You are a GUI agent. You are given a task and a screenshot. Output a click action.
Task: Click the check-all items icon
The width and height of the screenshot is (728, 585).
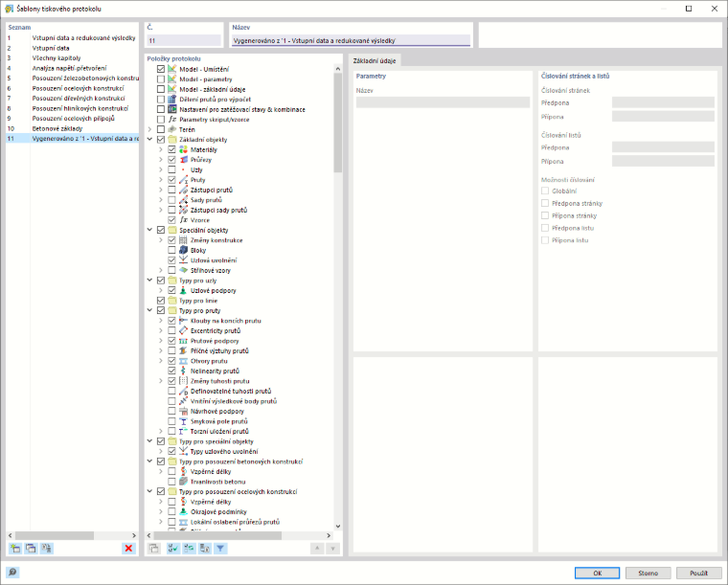(x=173, y=549)
